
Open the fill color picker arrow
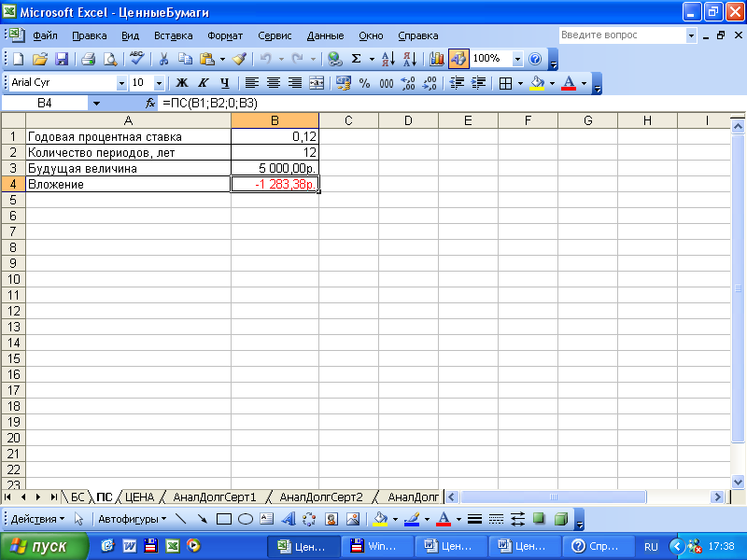[552, 83]
